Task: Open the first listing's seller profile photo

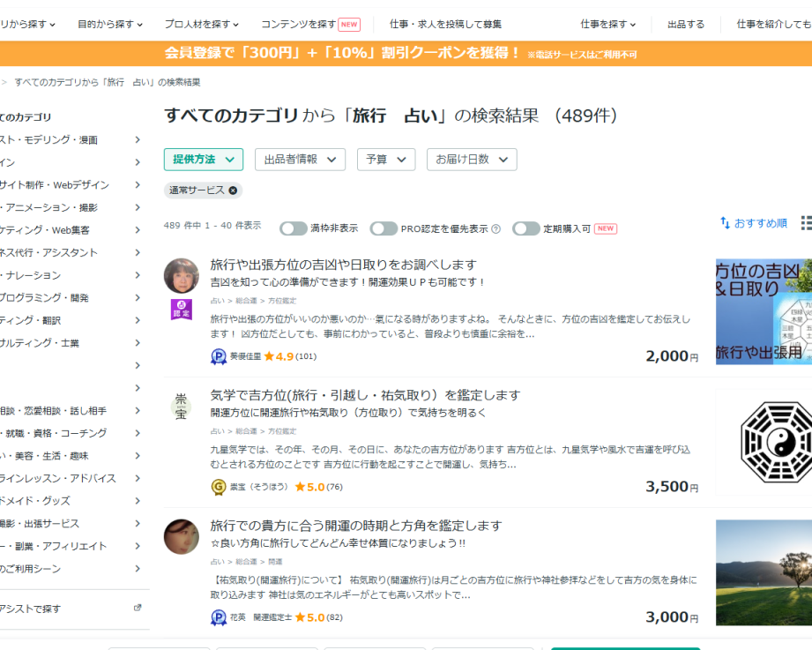Action: (181, 276)
